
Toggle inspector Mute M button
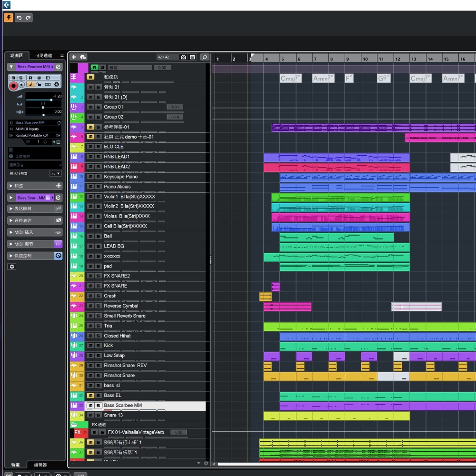click(13, 78)
